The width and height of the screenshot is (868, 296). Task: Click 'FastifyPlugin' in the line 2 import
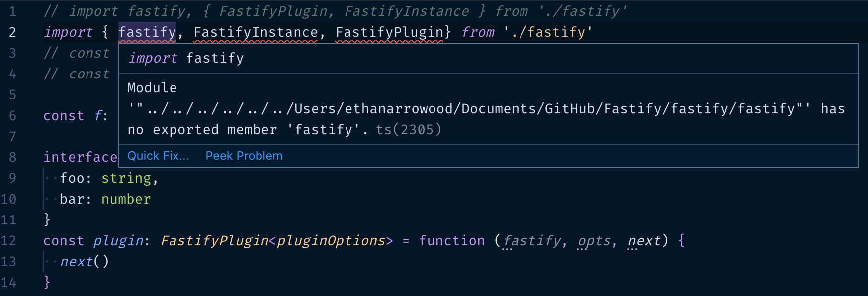[389, 32]
